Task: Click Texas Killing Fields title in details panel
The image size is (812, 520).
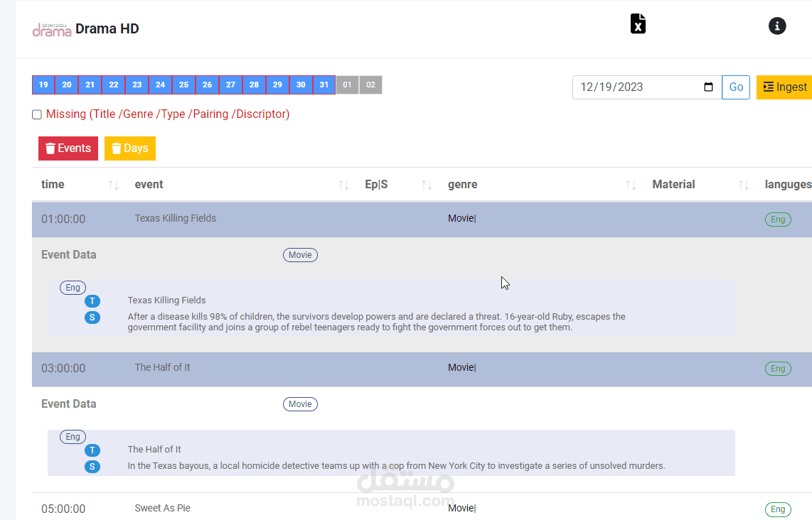Action: pos(167,300)
